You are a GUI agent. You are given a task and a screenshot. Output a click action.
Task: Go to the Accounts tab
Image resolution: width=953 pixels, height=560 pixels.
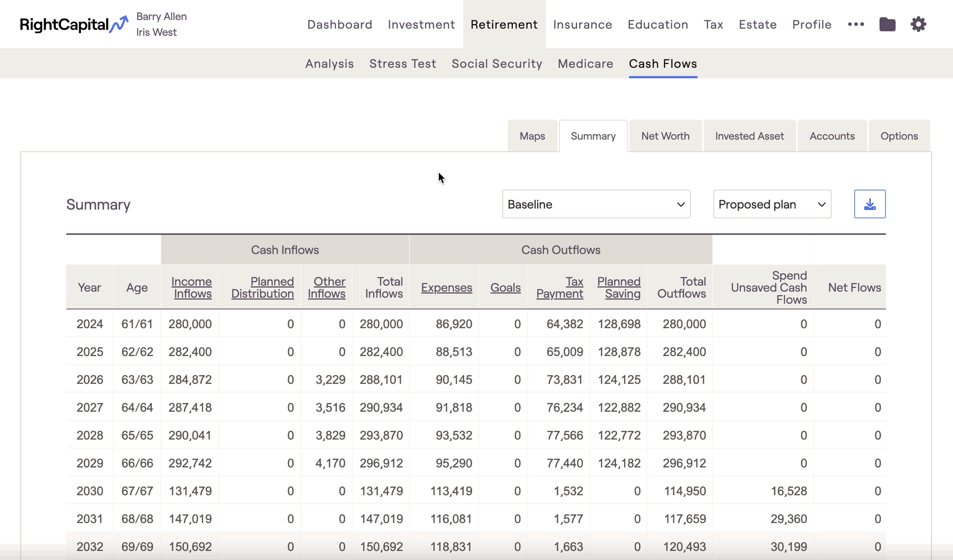(832, 136)
